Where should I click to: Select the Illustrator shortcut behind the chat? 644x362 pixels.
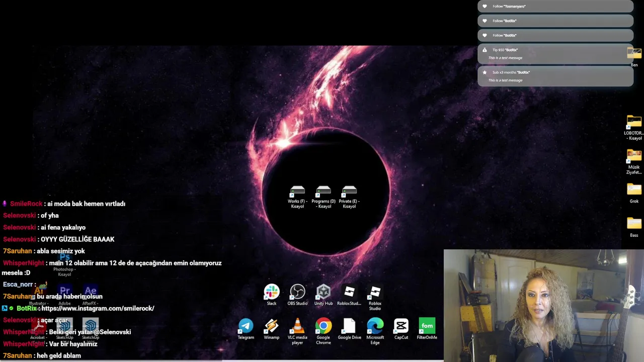(38, 296)
